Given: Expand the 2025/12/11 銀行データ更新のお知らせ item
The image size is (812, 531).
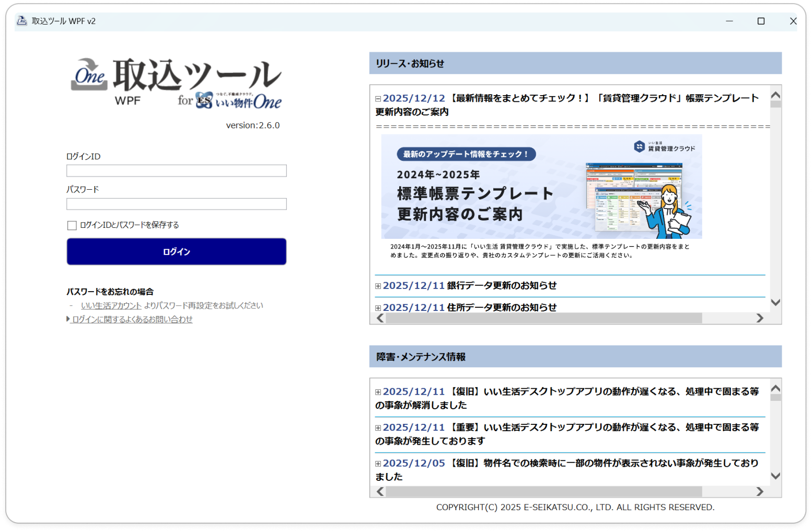Looking at the screenshot, I should point(378,286).
